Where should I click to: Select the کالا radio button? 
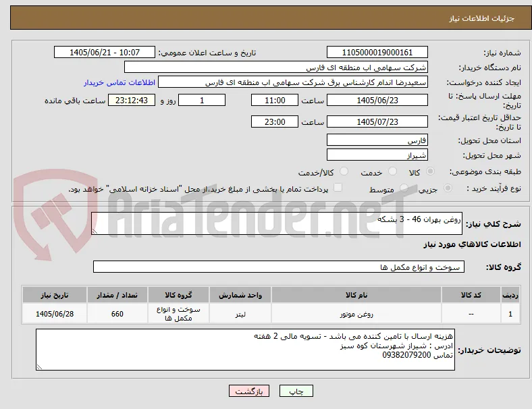[430, 171]
